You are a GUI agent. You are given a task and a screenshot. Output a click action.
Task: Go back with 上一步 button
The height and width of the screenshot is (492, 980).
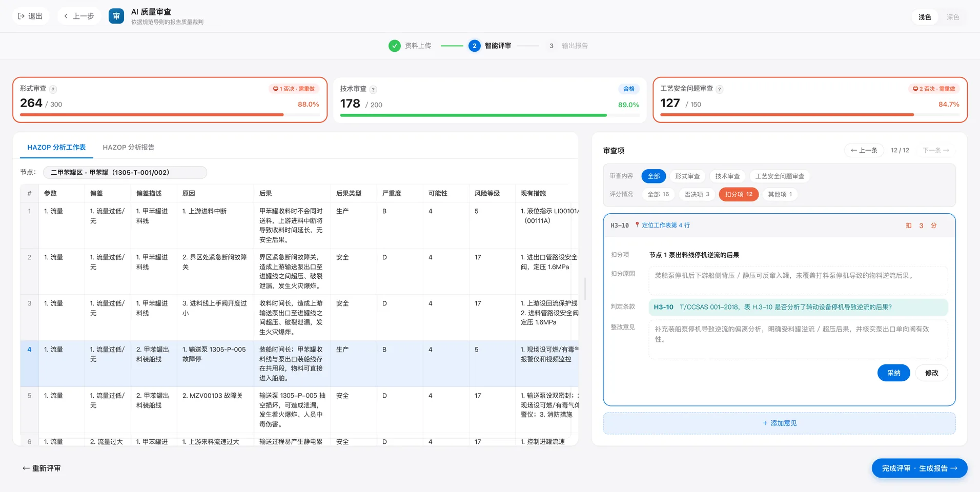pos(79,16)
